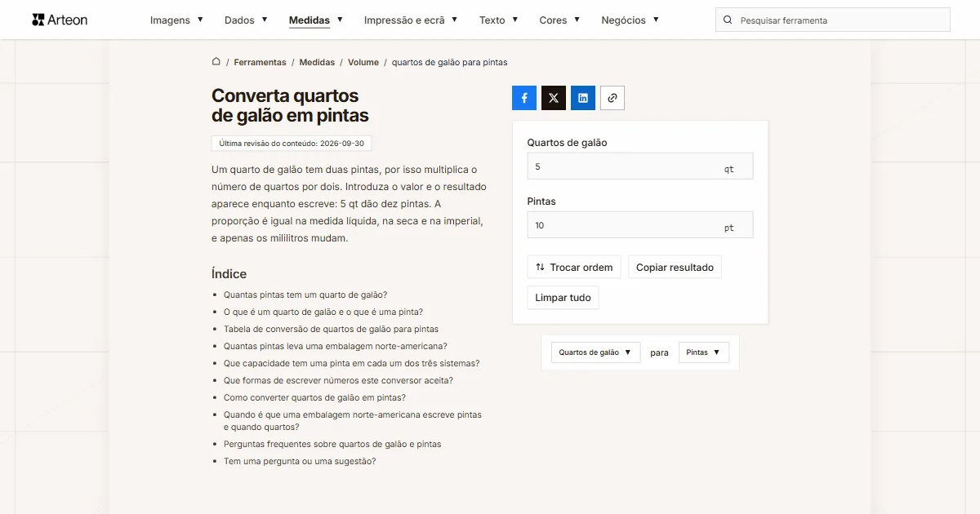980x514 pixels.
Task: Open the Pintas target unit dropdown
Action: coord(704,352)
